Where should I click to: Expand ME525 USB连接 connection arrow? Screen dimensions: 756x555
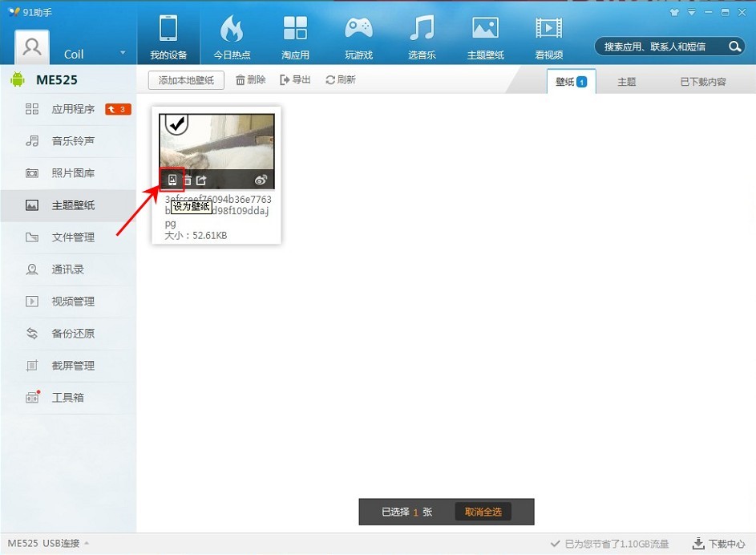click(x=87, y=544)
